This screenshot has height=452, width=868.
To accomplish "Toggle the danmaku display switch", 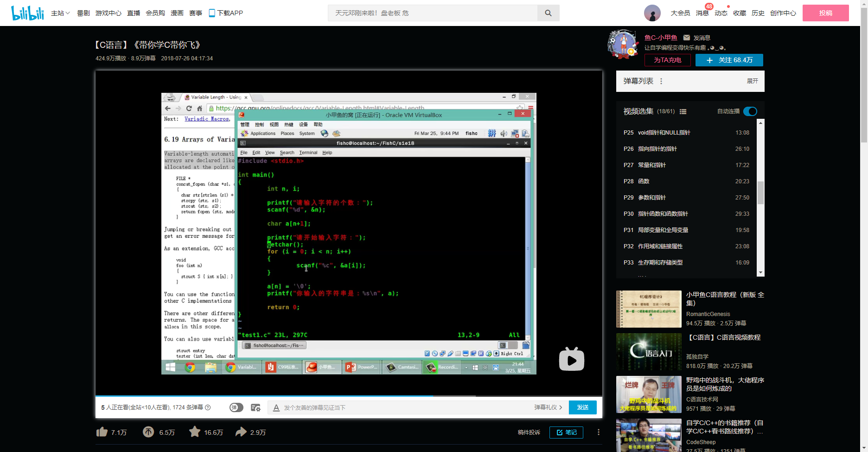I will click(x=236, y=407).
